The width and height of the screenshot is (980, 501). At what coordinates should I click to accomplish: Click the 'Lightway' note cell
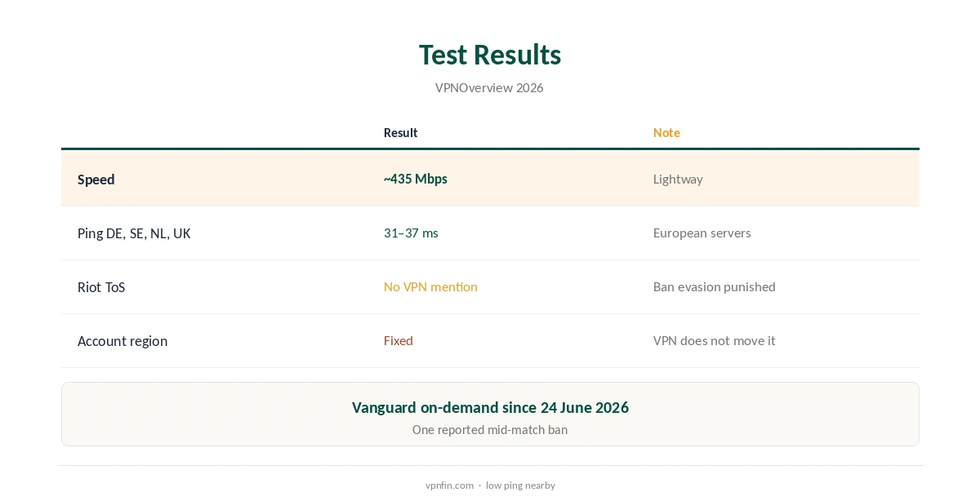(678, 179)
